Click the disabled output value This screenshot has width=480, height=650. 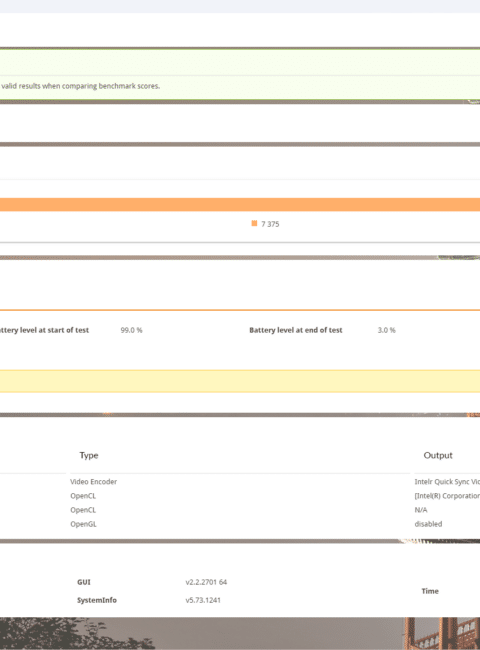click(x=428, y=524)
